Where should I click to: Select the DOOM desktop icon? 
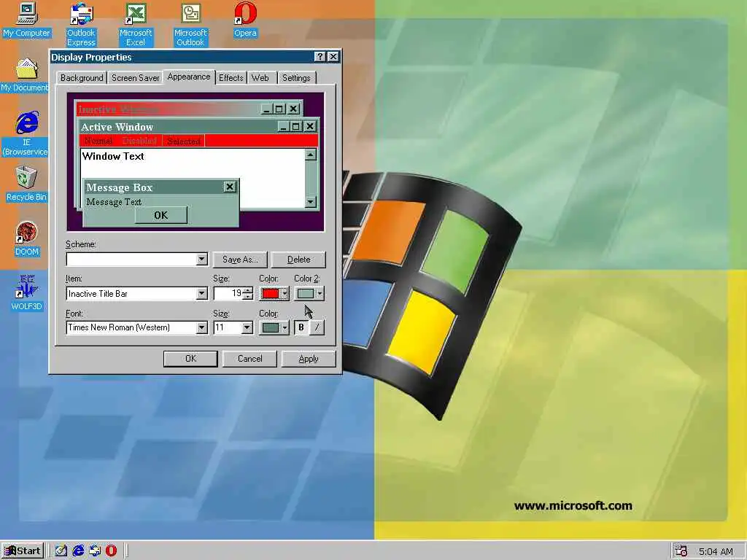[27, 238]
